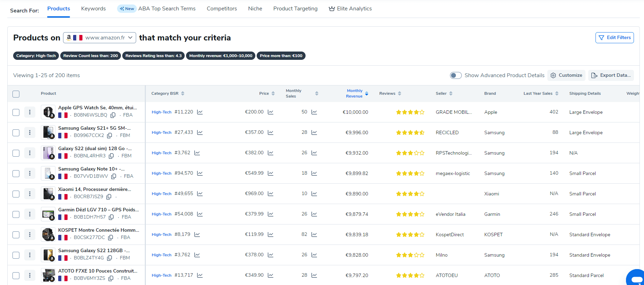View monthly sales trend chart for KOSPET Montre

pos(314,235)
